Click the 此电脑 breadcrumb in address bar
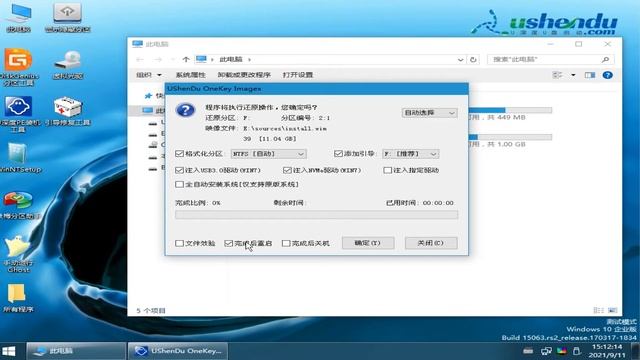Image resolution: width=640 pixels, height=360 pixels. coord(231,60)
